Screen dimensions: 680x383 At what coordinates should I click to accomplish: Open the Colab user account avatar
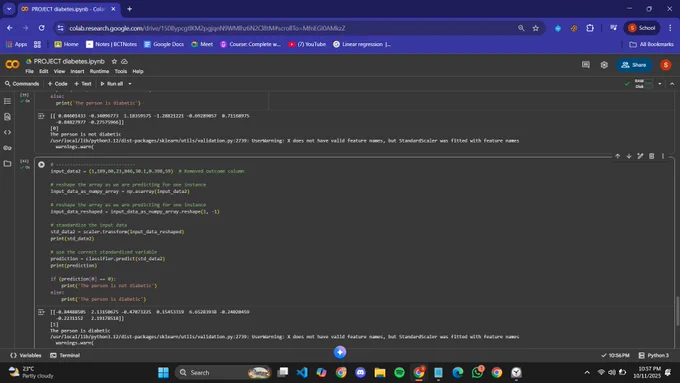point(666,65)
